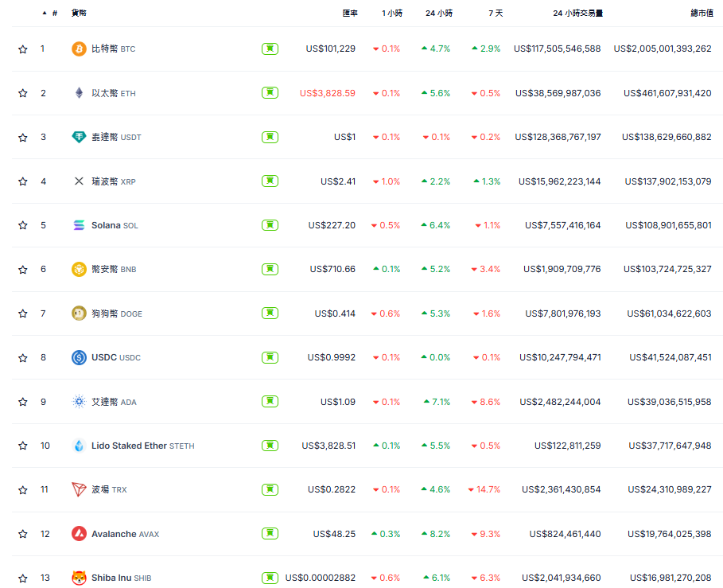Click the Bitcoin BTC coin icon
Image resolution: width=723 pixels, height=588 pixels.
(x=79, y=49)
